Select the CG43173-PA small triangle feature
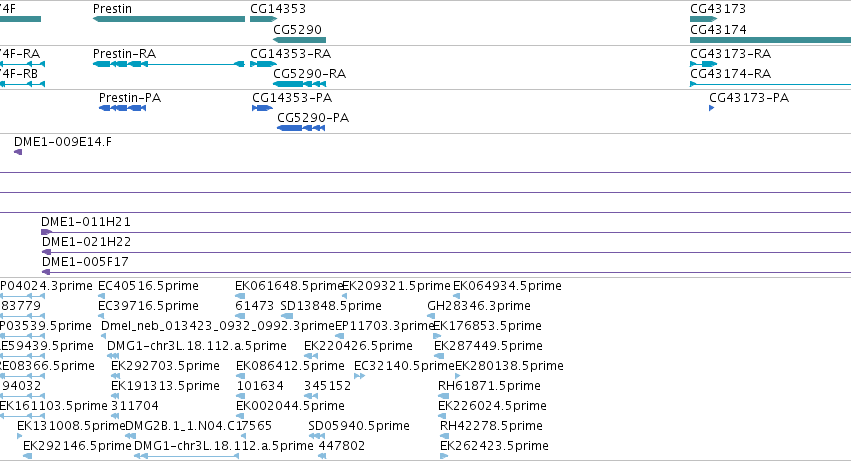The width and height of the screenshot is (851, 461). (x=712, y=108)
